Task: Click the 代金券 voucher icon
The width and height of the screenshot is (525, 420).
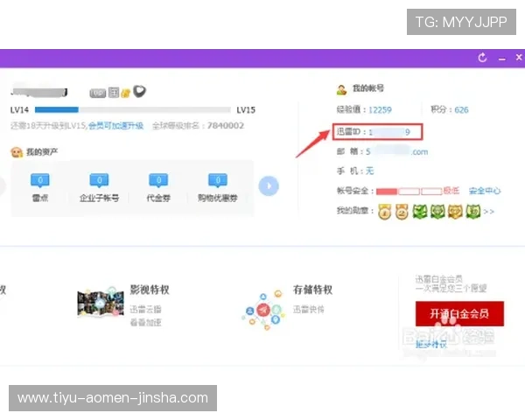Action: pos(159,181)
